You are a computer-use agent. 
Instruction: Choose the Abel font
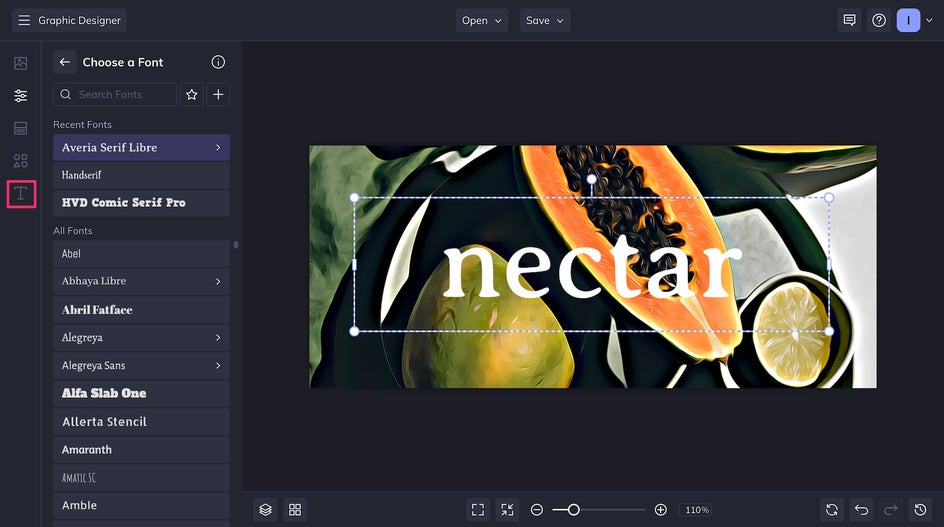(141, 254)
